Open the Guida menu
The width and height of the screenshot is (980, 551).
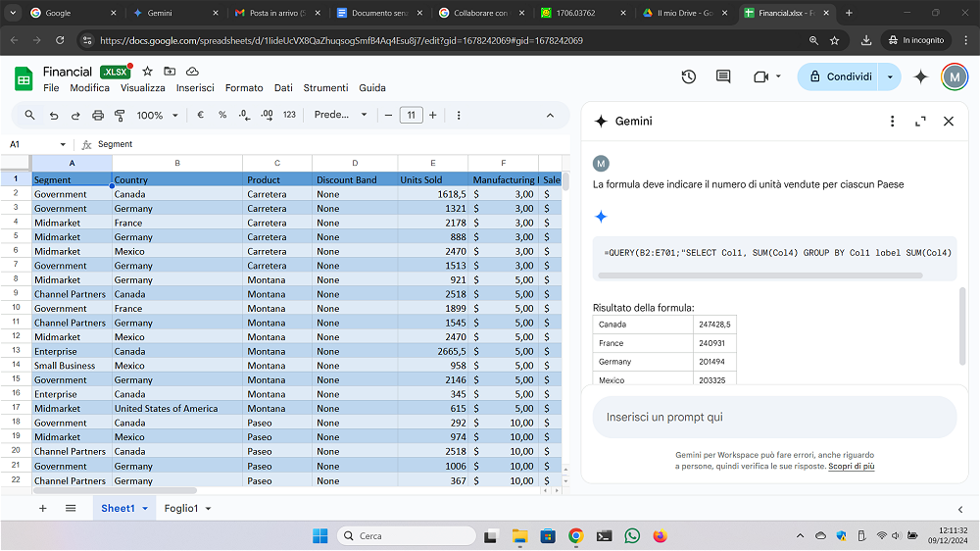point(371,88)
